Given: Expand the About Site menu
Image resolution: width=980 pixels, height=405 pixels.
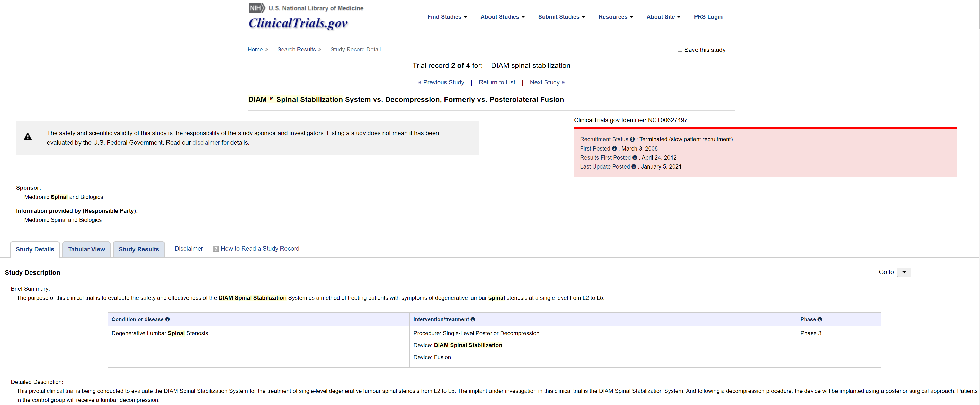Looking at the screenshot, I should click(663, 17).
